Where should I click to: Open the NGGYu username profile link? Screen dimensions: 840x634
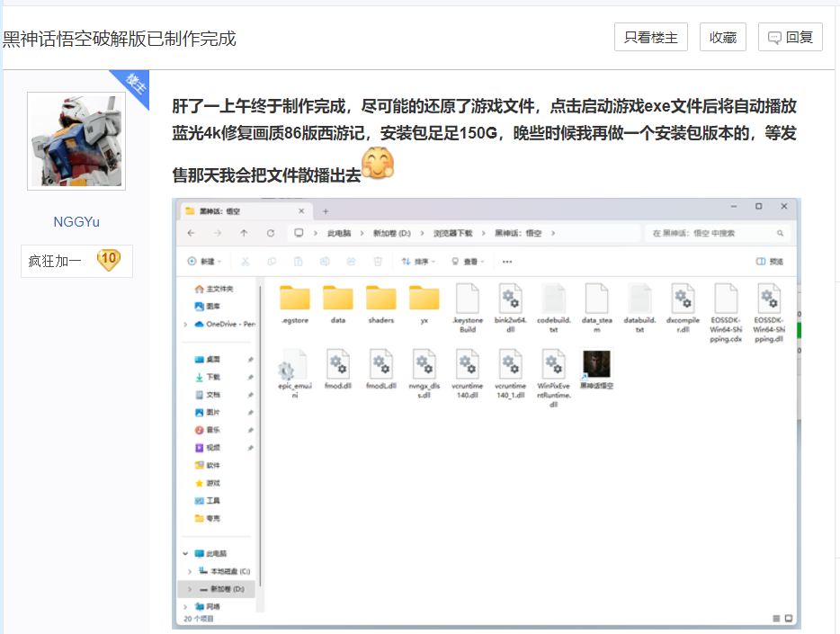point(76,222)
